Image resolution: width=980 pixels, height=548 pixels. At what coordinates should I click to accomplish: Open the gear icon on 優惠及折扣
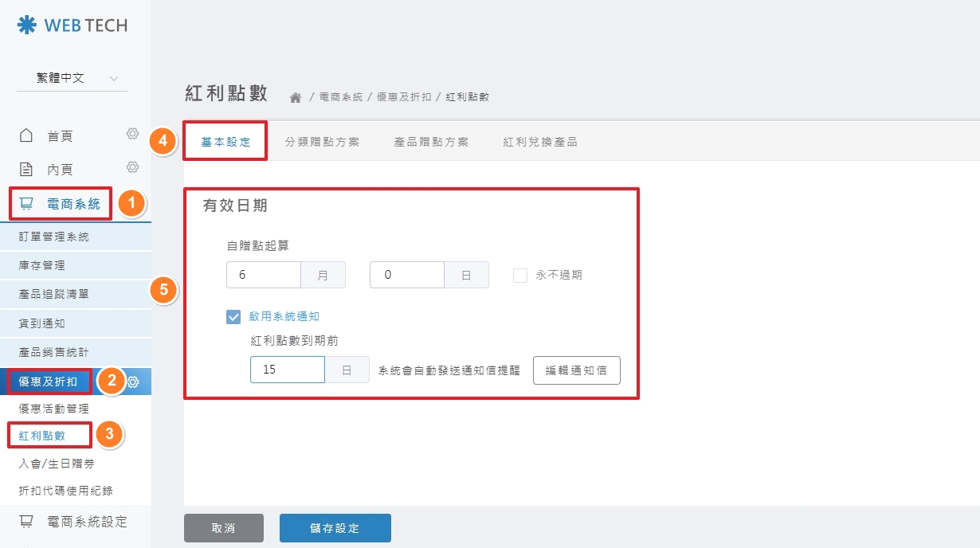(134, 382)
